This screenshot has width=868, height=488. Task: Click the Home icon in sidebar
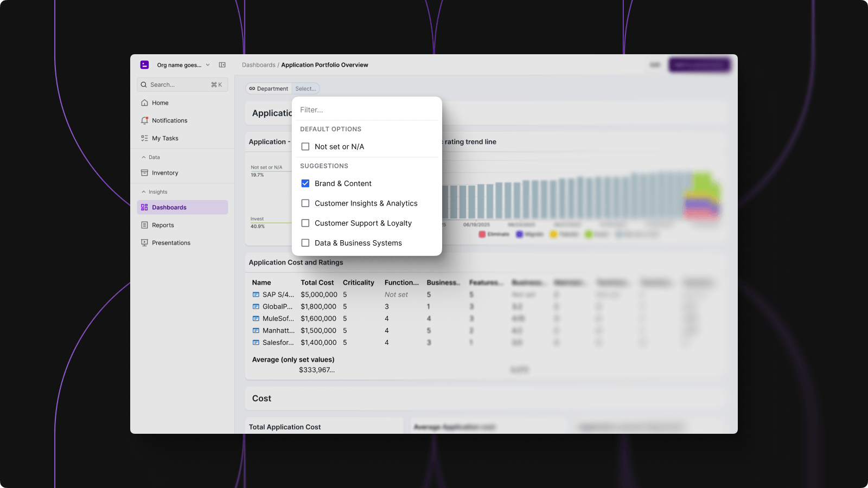coord(144,103)
